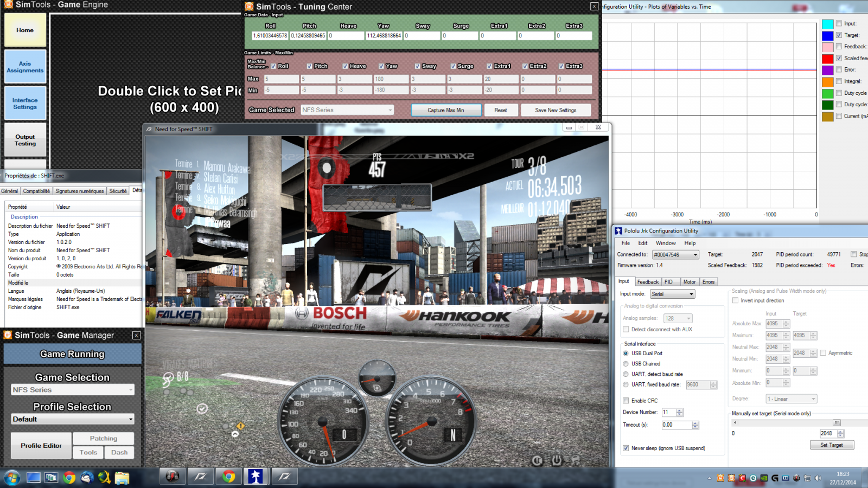
Task: Select USB Chained serial interface
Action: pyautogui.click(x=626, y=364)
